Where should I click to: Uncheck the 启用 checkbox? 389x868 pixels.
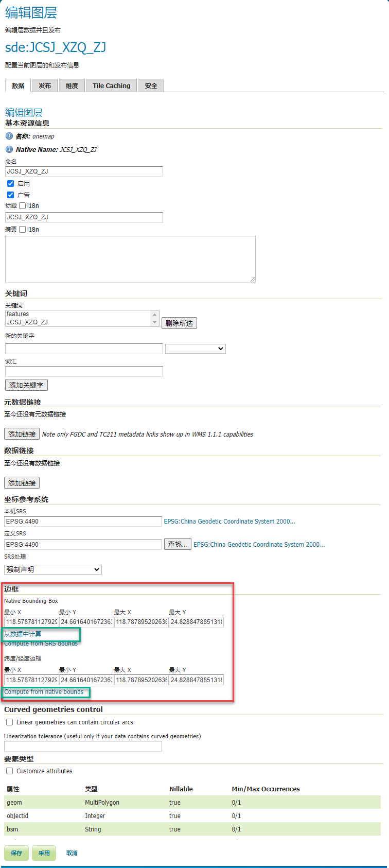click(10, 184)
